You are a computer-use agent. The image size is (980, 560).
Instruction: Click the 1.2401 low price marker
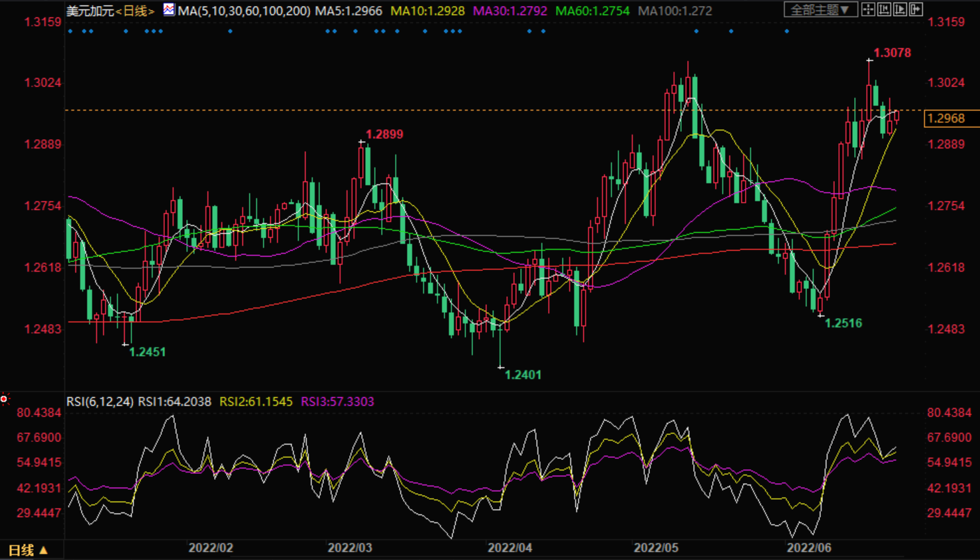pos(523,375)
